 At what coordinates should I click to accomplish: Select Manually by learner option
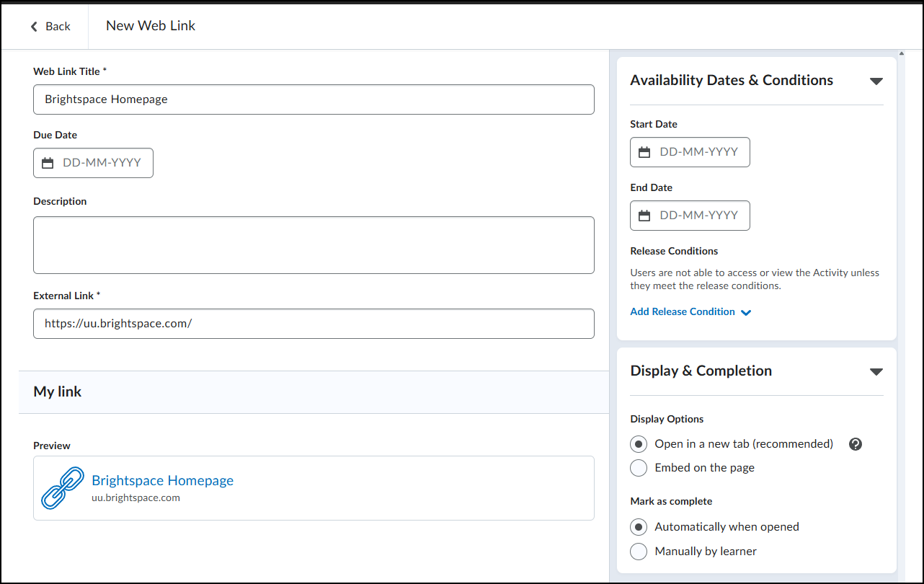[639, 552]
